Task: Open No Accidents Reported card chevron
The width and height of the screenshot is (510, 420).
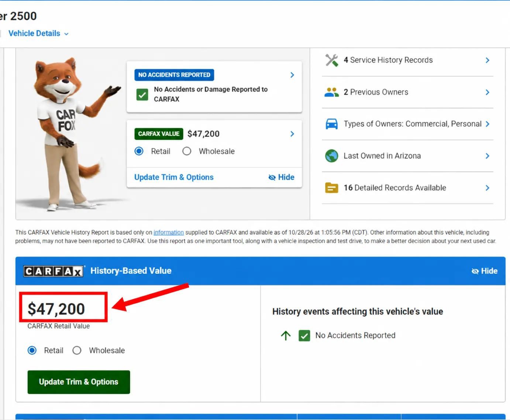Action: click(292, 75)
